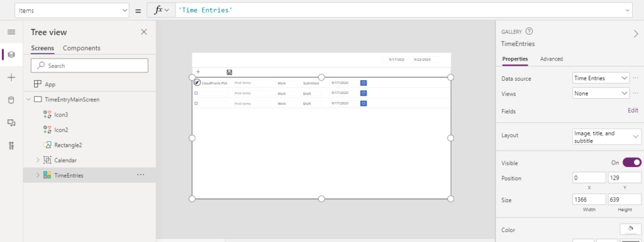Viewport: 644px width, 242px height.
Task: Open the Items property selector dropdown
Action: coord(72,11)
